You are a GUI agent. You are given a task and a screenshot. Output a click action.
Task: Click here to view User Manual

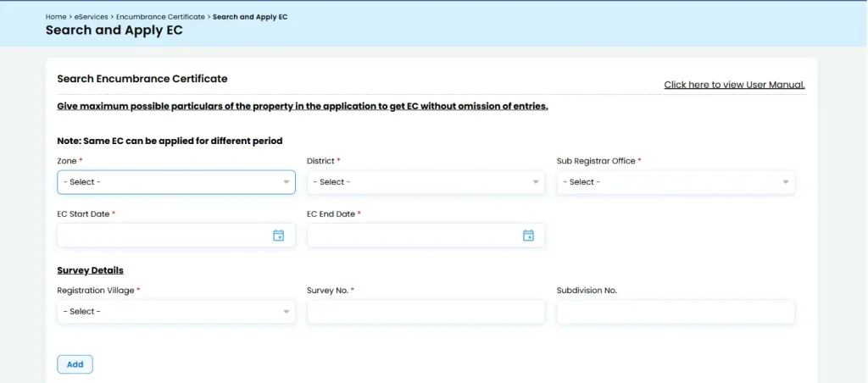735,85
